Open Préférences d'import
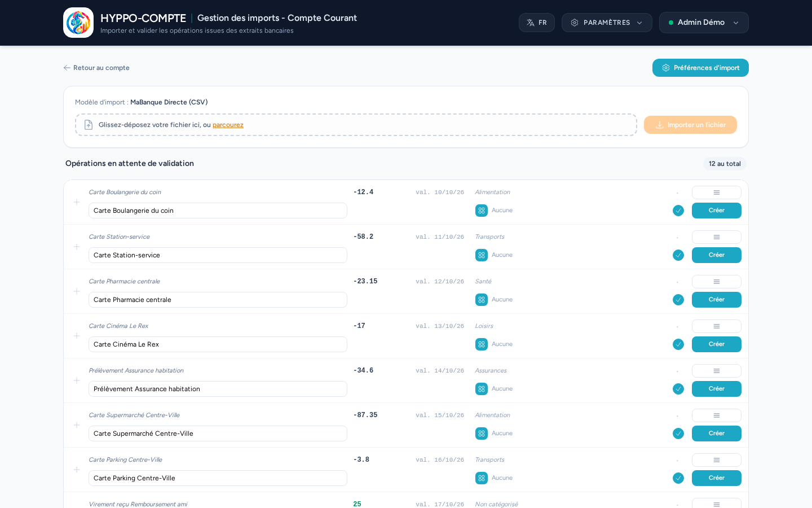 (x=700, y=68)
